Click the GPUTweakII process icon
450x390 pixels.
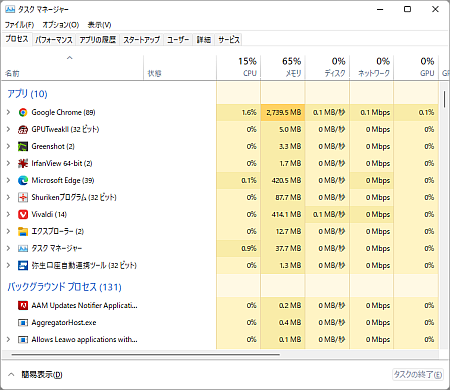(23, 129)
